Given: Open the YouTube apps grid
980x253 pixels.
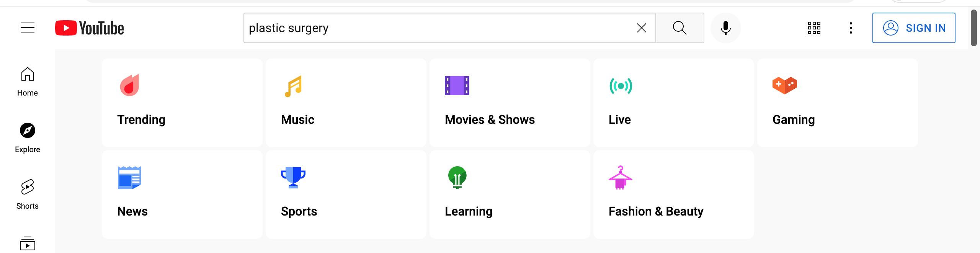Looking at the screenshot, I should pyautogui.click(x=814, y=28).
